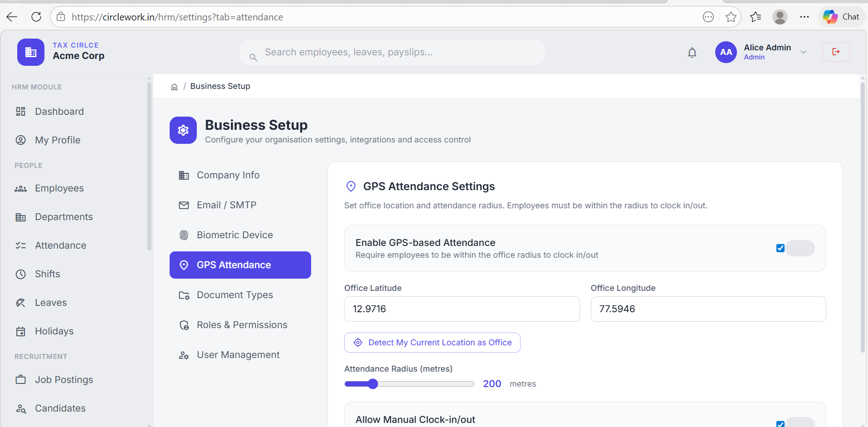Open Employees in the sidebar
This screenshot has height=427, width=868.
click(x=59, y=188)
